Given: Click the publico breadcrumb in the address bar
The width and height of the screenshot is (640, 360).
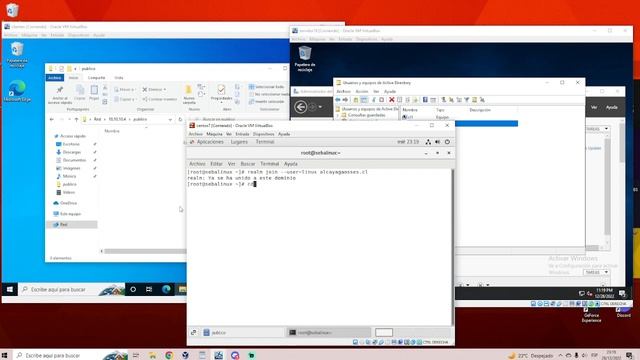Looking at the screenshot, I should pyautogui.click(x=140, y=119).
